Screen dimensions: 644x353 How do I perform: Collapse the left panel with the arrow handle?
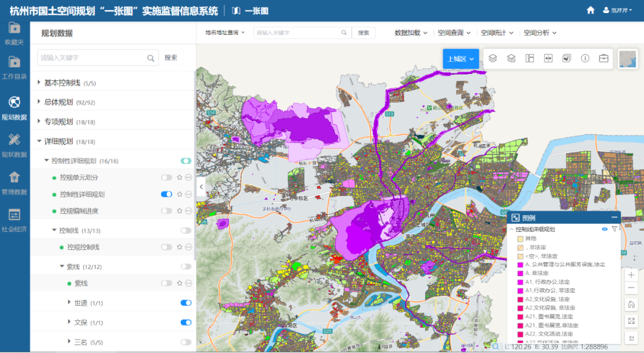[x=202, y=187]
